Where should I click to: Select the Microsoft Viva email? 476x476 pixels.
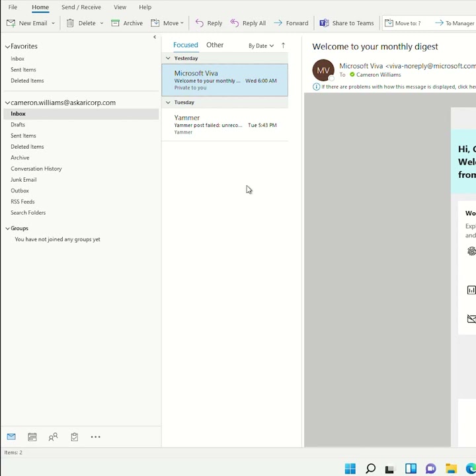[x=225, y=80]
